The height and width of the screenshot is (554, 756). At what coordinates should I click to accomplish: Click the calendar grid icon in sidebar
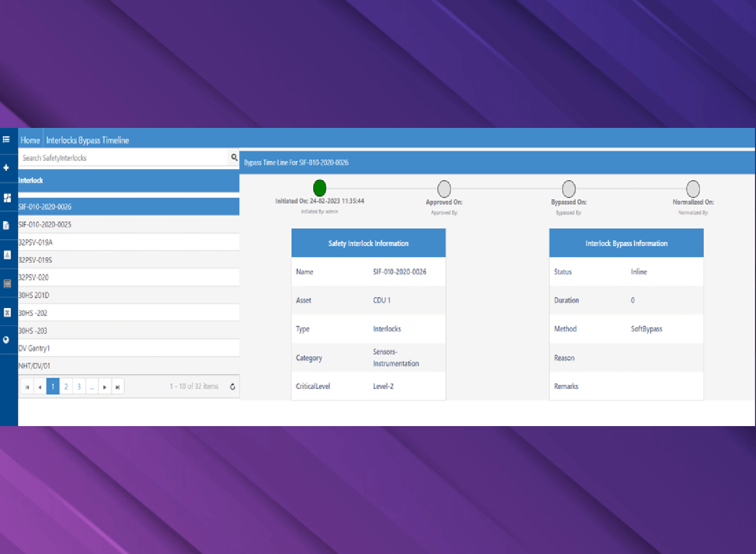(7, 284)
